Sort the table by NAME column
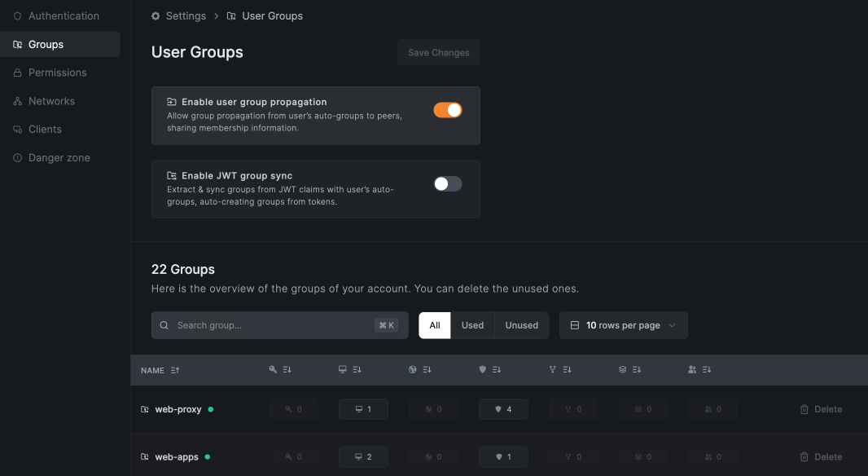868x476 pixels. pyautogui.click(x=160, y=370)
